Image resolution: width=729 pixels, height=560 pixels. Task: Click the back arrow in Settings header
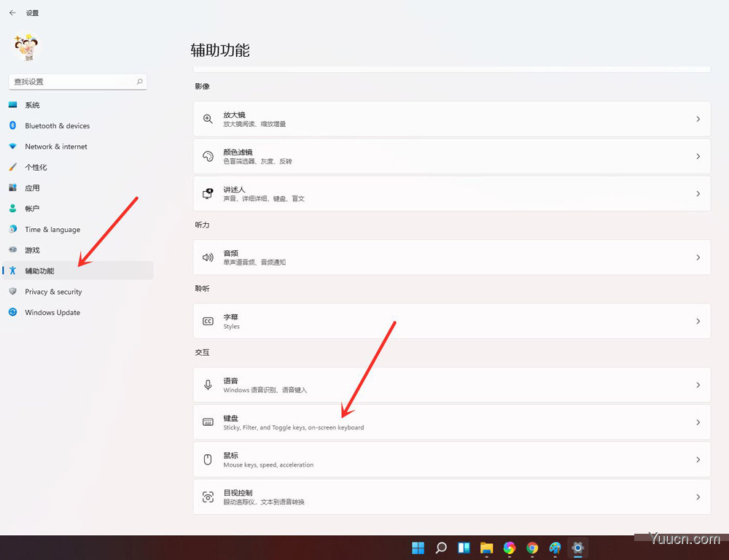click(x=12, y=13)
